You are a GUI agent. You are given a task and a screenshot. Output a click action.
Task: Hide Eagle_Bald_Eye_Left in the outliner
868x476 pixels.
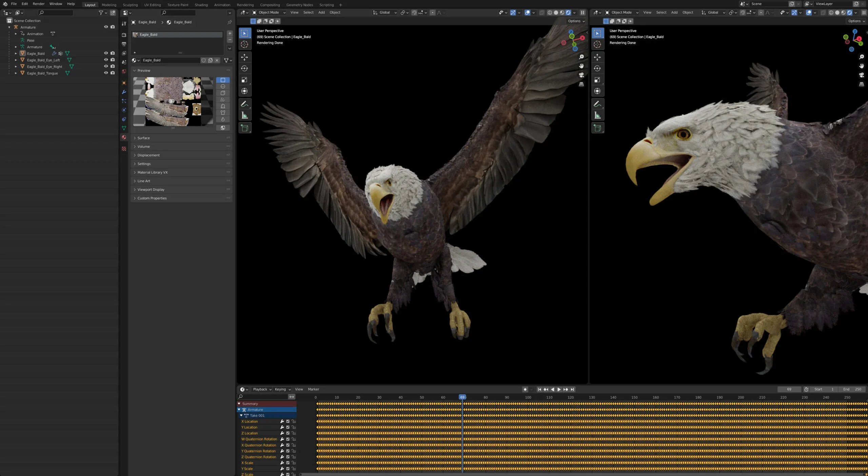coord(105,60)
